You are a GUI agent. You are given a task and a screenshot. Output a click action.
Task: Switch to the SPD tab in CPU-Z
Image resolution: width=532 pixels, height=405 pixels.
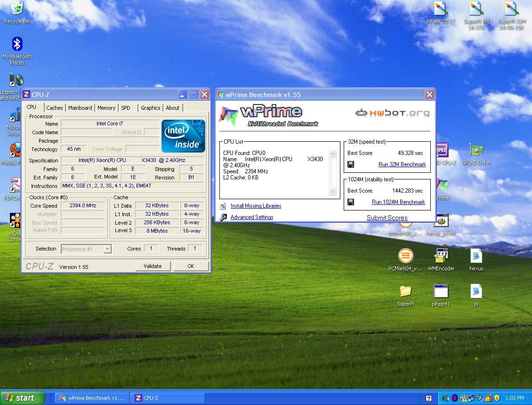126,108
